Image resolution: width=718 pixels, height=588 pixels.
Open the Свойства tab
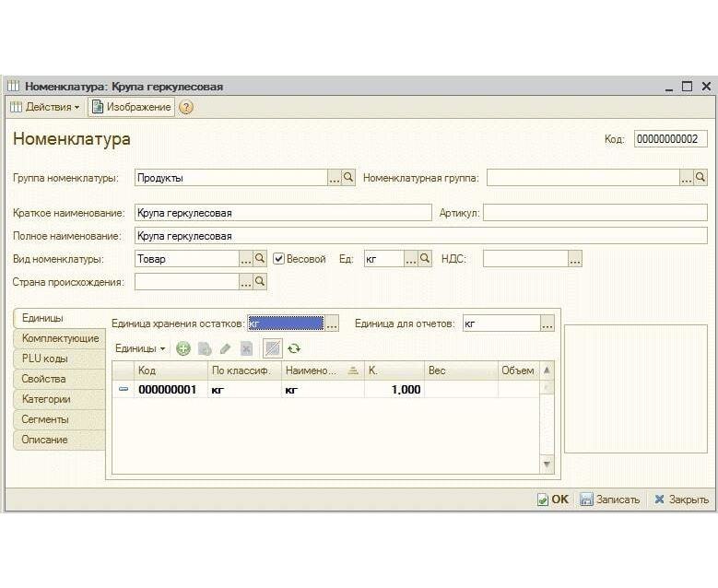(x=43, y=379)
